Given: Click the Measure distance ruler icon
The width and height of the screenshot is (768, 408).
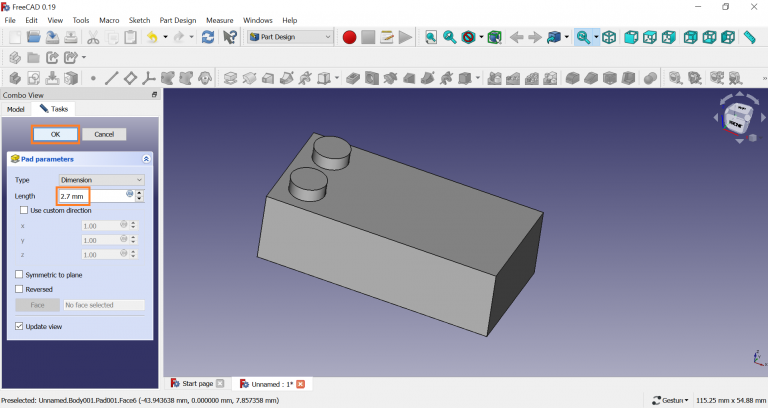Looking at the screenshot, I should 749,37.
